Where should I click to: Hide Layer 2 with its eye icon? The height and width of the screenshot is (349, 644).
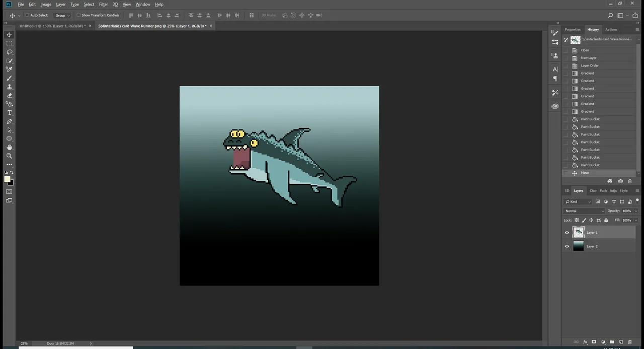click(x=567, y=246)
